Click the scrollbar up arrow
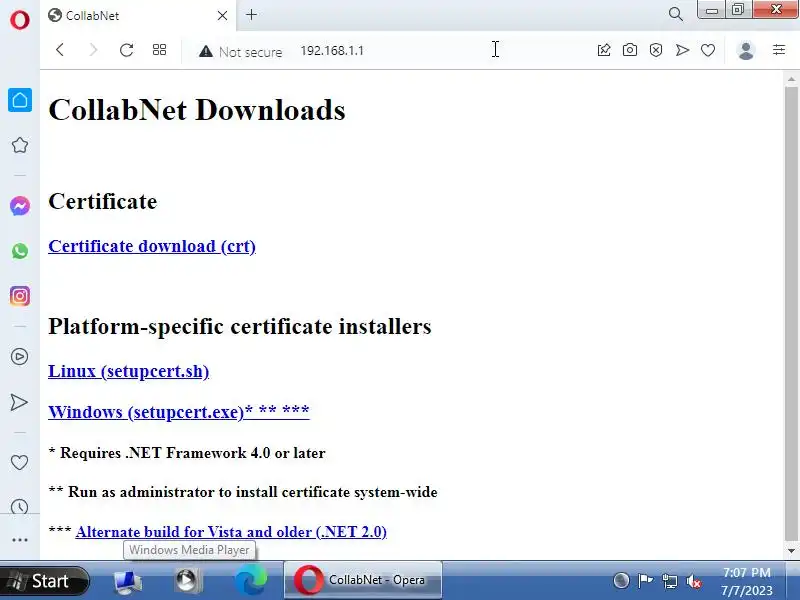 [791, 79]
